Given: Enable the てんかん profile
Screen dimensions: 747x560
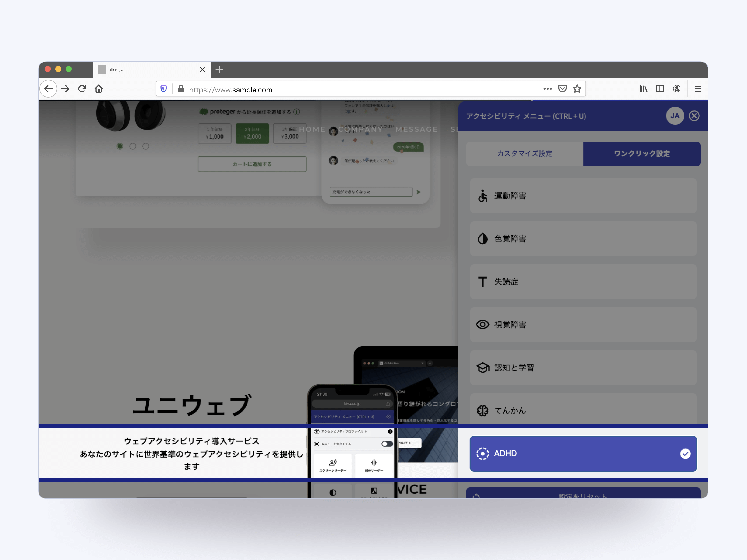Looking at the screenshot, I should click(583, 409).
